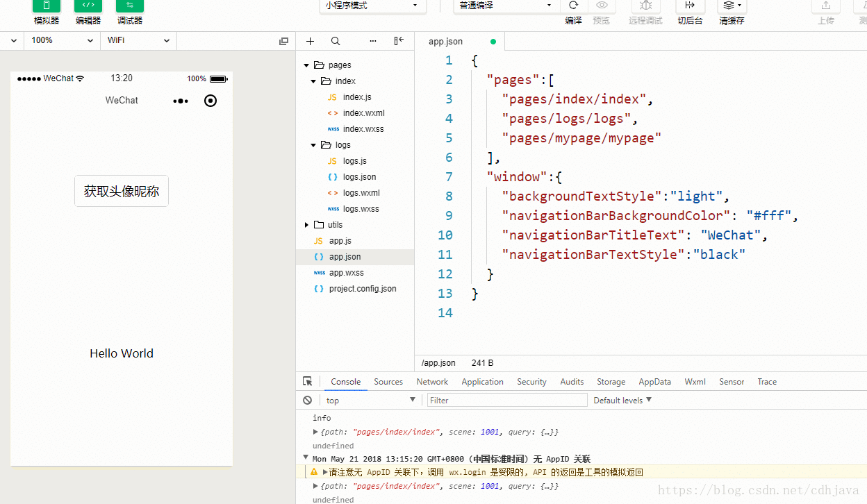Switch to the Console tab
This screenshot has height=504, width=867.
346,382
